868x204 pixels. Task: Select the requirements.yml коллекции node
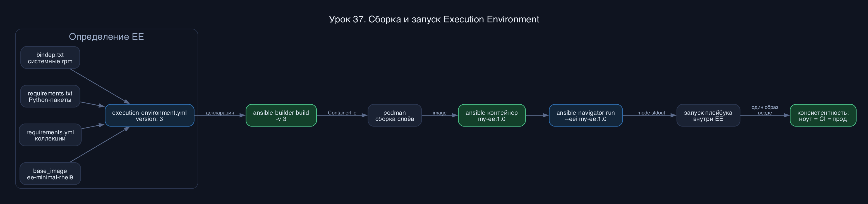(50, 135)
